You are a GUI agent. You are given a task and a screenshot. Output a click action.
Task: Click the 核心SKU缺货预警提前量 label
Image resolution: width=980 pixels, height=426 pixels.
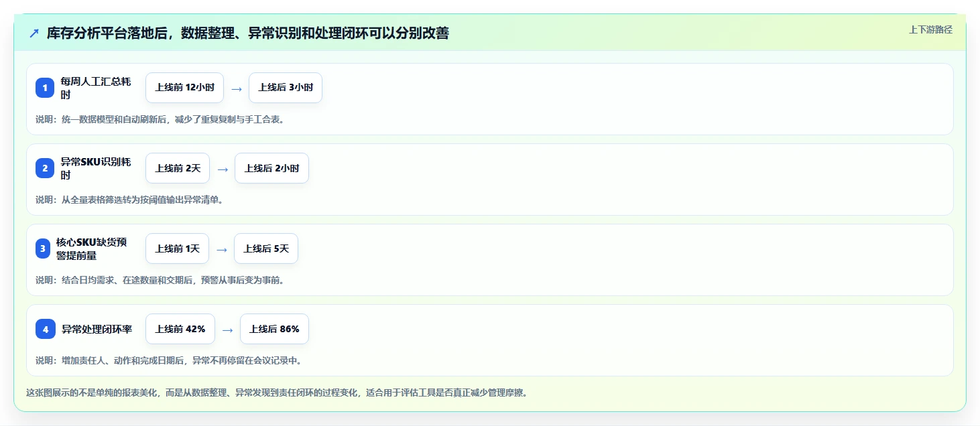(x=92, y=248)
